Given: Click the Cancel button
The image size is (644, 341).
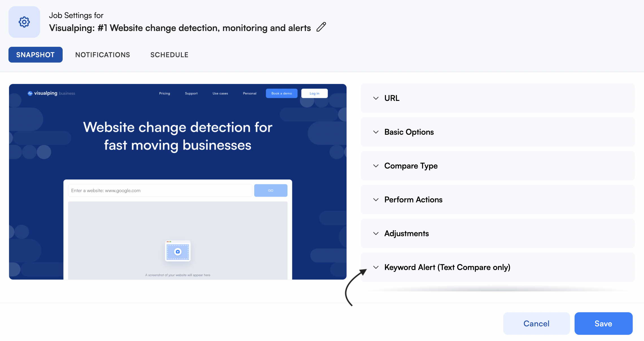Looking at the screenshot, I should pyautogui.click(x=536, y=324).
